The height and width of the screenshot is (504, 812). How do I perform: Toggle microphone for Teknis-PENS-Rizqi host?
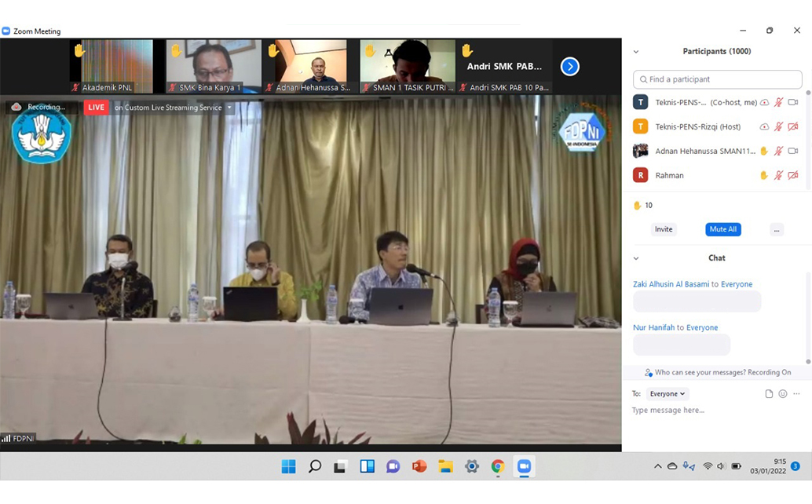778,126
